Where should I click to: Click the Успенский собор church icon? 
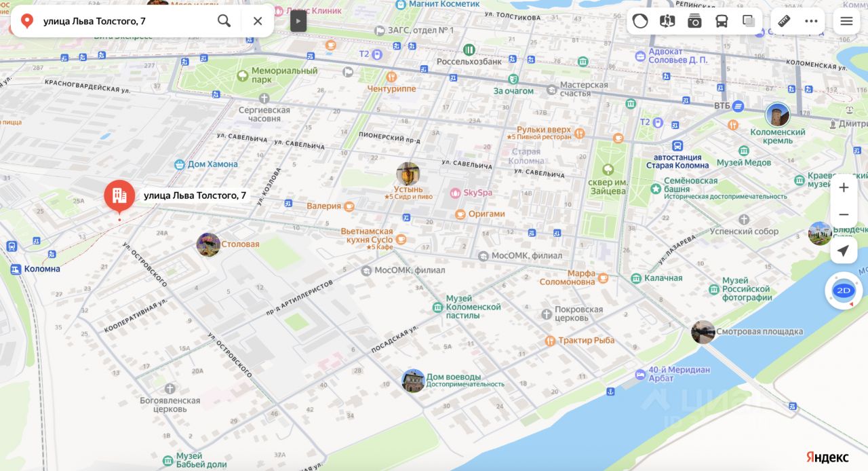[744, 219]
